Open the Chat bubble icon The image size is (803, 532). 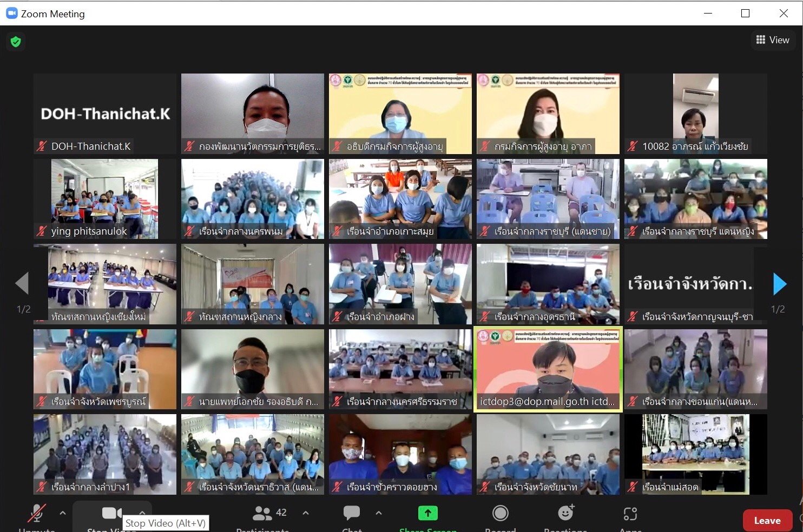coord(352,513)
